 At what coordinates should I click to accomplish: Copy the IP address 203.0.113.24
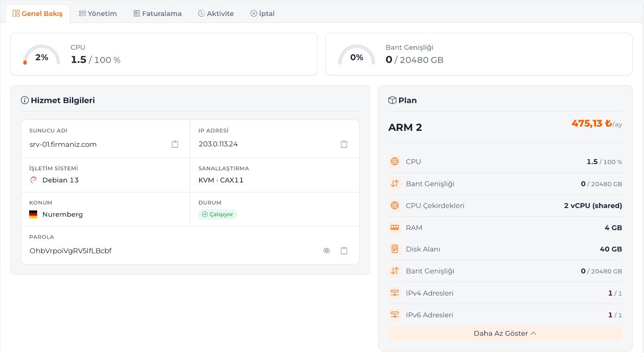click(344, 144)
